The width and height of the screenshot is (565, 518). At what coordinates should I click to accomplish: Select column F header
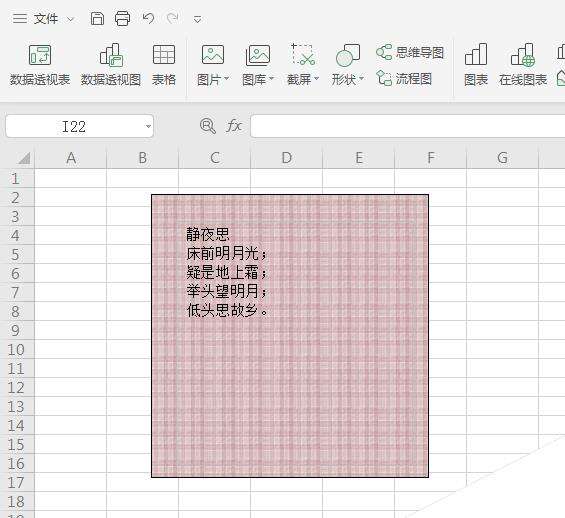pyautogui.click(x=431, y=158)
